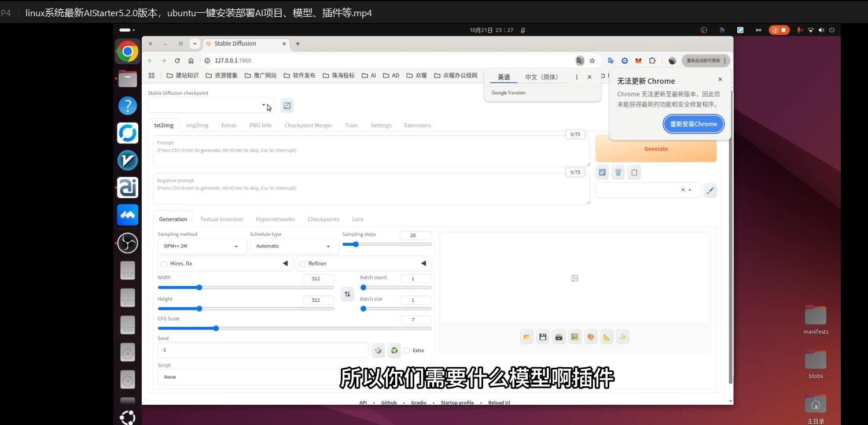Refresh the Stable Diffusion checkpoint list
Image resolution: width=868 pixels, height=425 pixels.
287,105
